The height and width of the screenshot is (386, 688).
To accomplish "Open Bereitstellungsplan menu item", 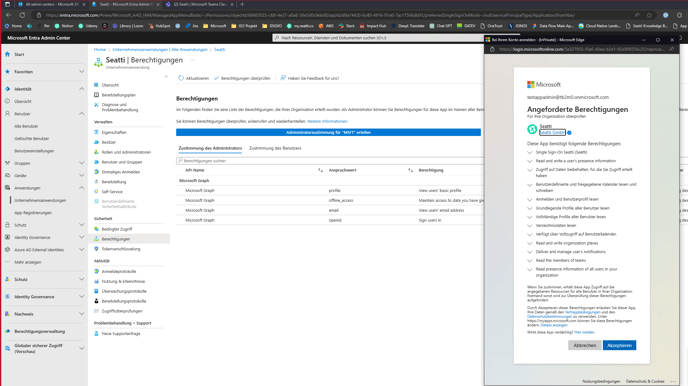I will [118, 95].
